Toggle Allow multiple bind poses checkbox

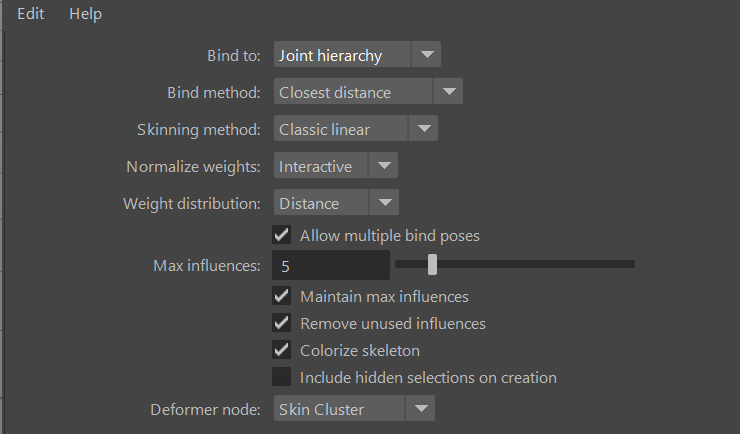pos(282,236)
